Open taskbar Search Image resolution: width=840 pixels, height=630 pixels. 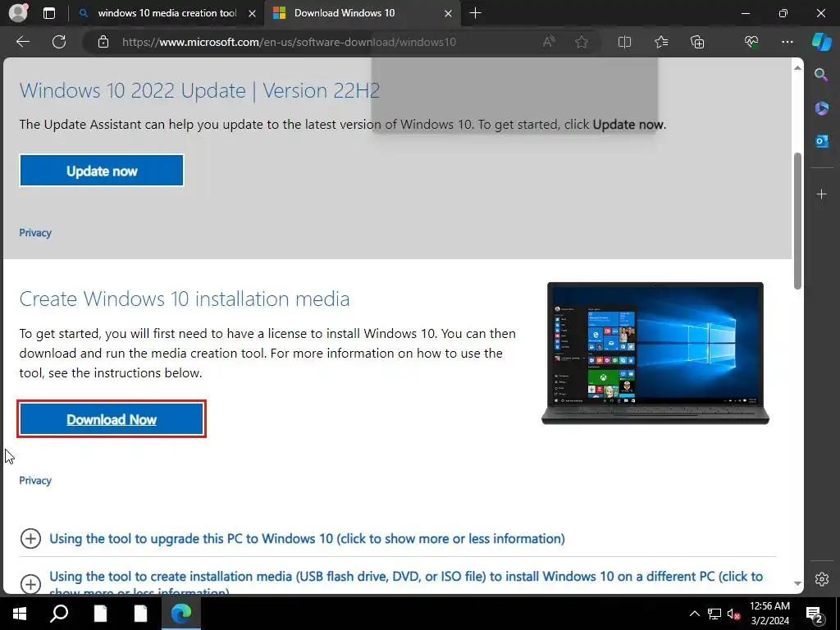tap(59, 614)
